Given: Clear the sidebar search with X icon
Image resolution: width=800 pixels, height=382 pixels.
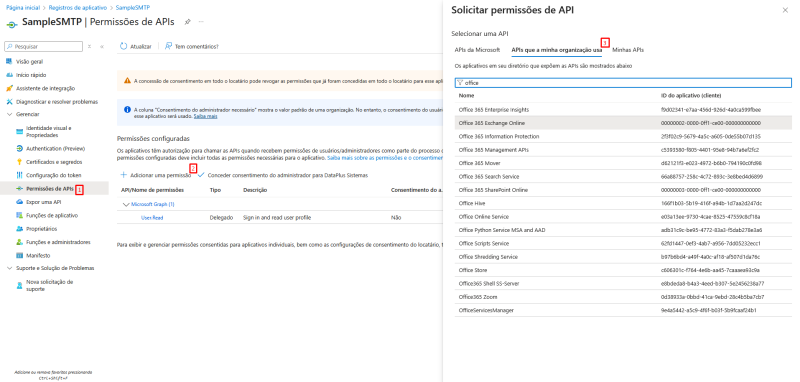Looking at the screenshot, I should (x=89, y=46).
